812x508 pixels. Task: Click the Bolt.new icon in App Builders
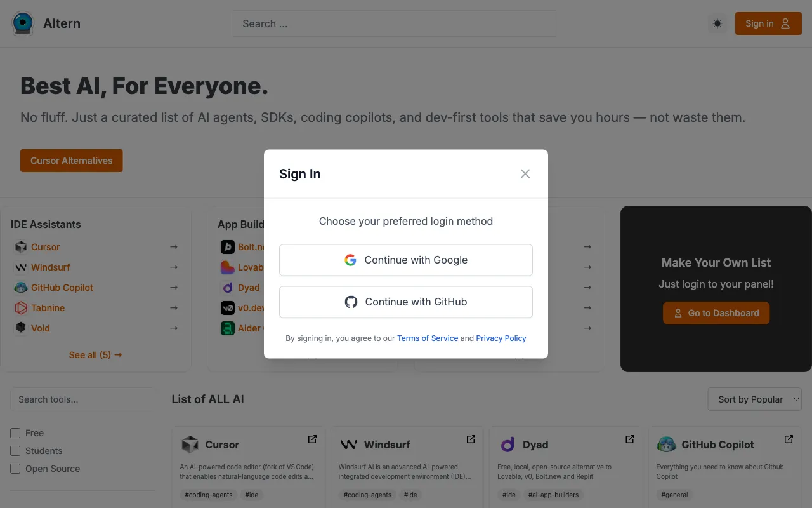[x=228, y=247]
